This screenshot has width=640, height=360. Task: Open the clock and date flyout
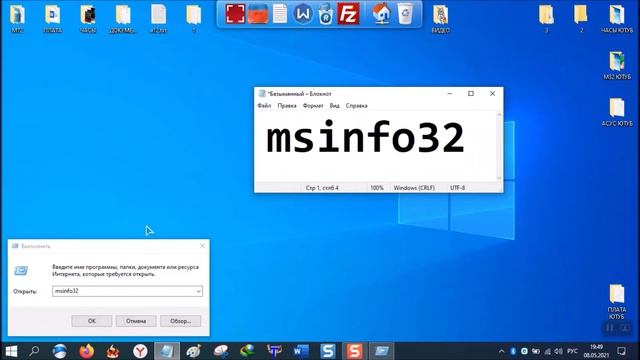[596, 351]
